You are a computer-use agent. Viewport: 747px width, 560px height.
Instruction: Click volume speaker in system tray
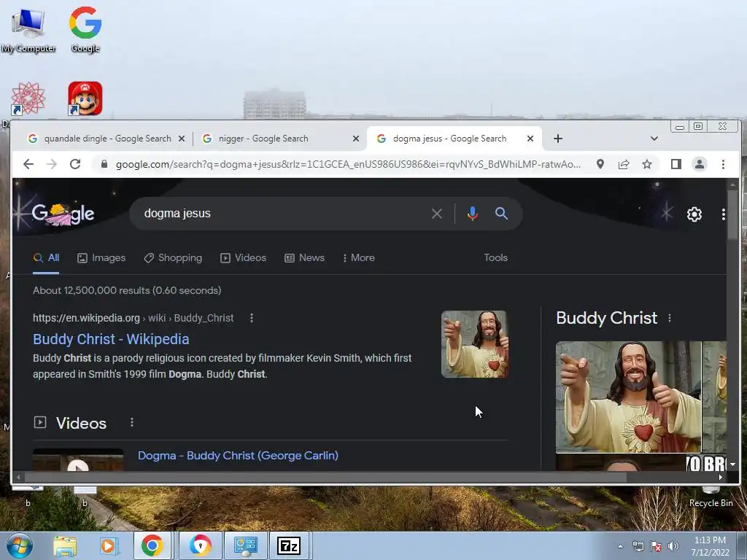tap(673, 546)
